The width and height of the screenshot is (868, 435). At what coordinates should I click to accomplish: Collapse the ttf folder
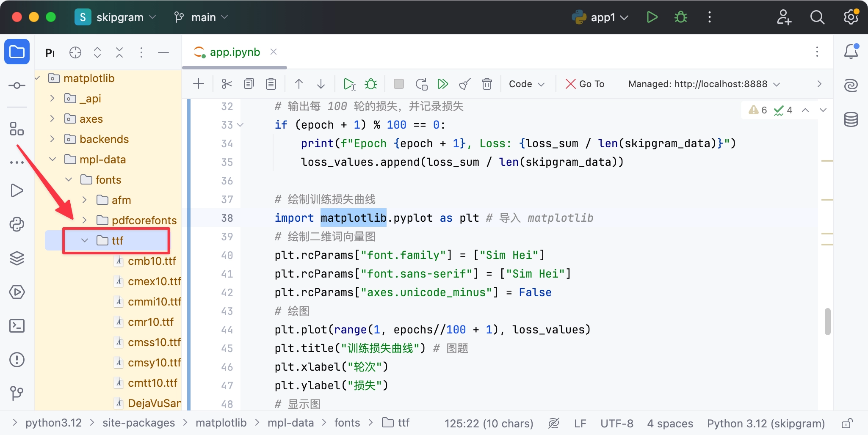84,240
